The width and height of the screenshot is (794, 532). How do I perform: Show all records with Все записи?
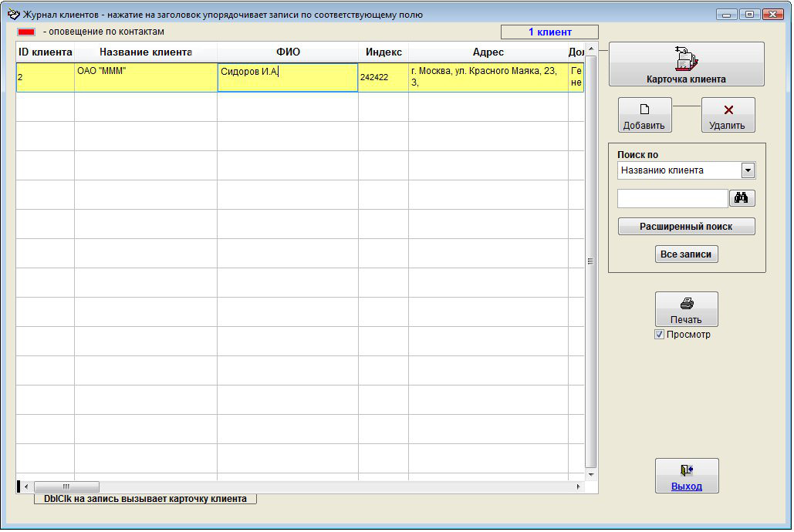click(686, 254)
